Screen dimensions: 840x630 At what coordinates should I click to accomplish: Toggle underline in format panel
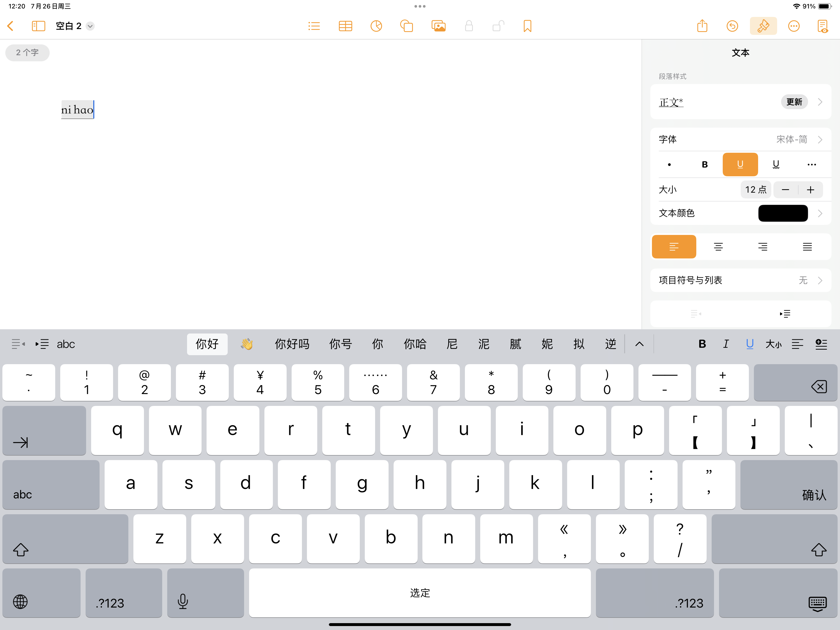[x=740, y=165]
